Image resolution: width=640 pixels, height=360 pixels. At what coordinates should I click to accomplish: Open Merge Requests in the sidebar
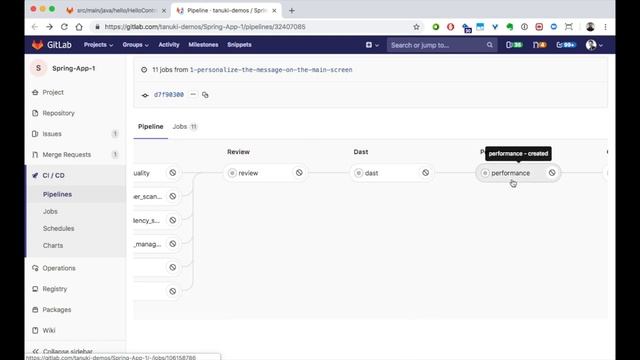pyautogui.click(x=67, y=155)
